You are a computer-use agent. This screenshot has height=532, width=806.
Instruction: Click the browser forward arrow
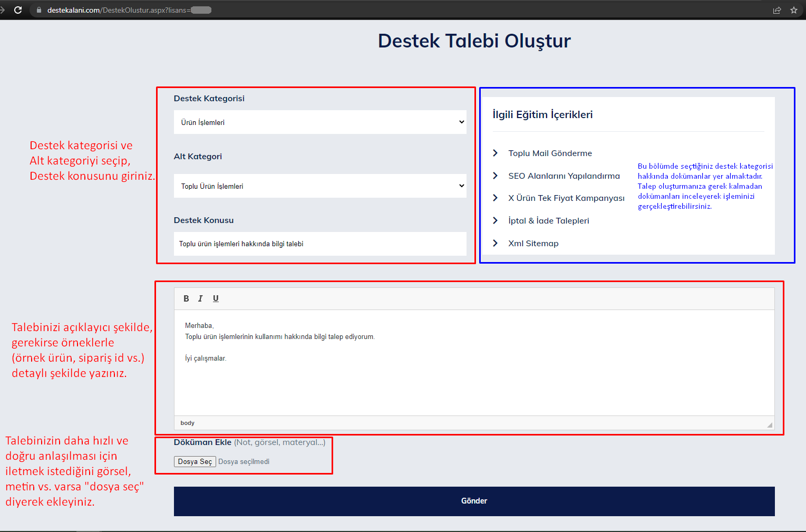[2, 10]
